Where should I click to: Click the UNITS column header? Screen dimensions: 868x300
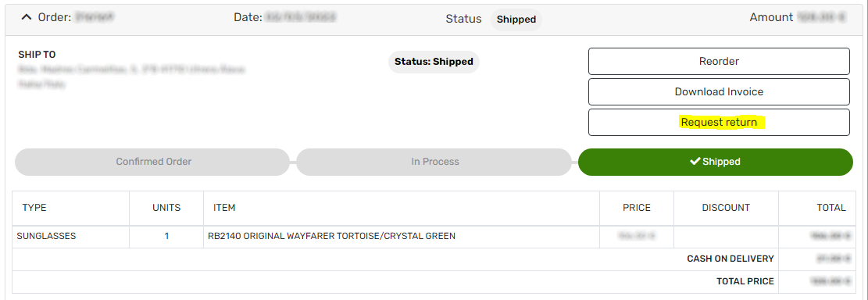click(x=166, y=208)
